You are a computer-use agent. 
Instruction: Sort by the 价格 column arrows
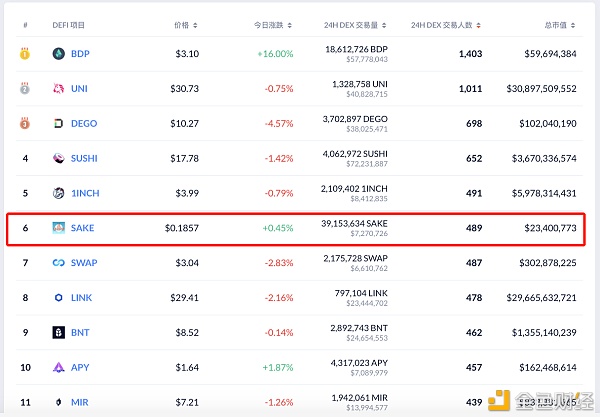195,25
